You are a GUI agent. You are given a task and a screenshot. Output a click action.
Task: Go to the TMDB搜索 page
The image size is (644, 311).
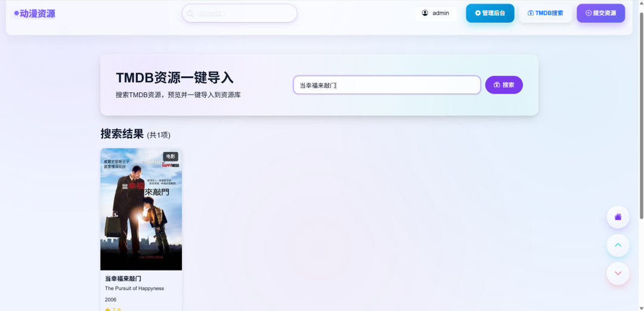546,13
